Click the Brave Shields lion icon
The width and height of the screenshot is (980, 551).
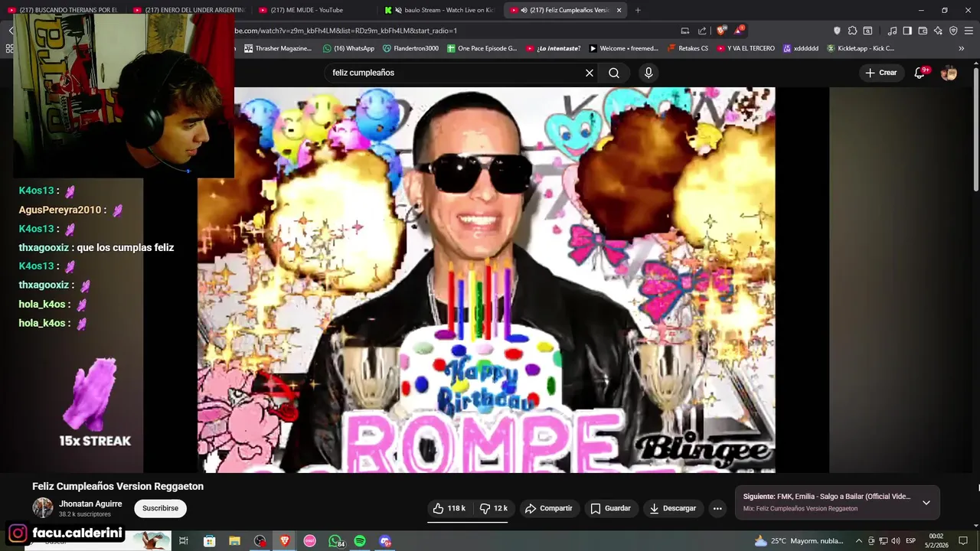tap(721, 31)
